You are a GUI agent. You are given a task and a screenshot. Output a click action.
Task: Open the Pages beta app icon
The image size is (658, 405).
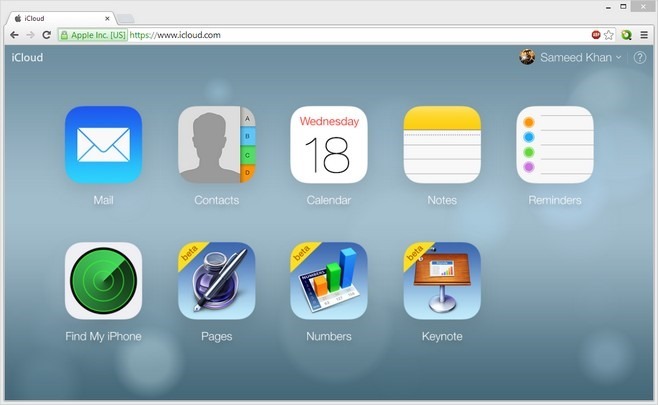(x=217, y=280)
